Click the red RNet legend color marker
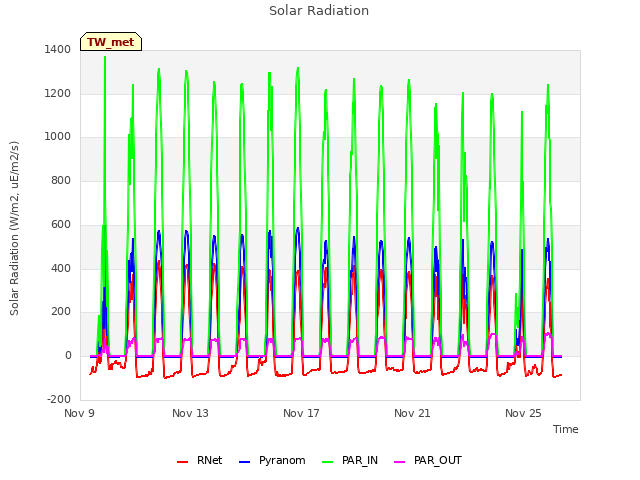This screenshot has width=640, height=480. [x=182, y=462]
